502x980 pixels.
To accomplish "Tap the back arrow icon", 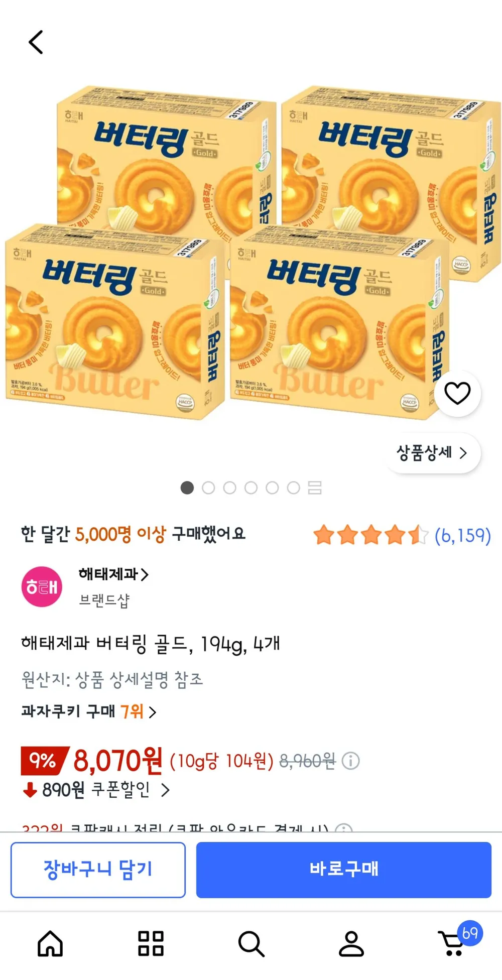I will (36, 42).
